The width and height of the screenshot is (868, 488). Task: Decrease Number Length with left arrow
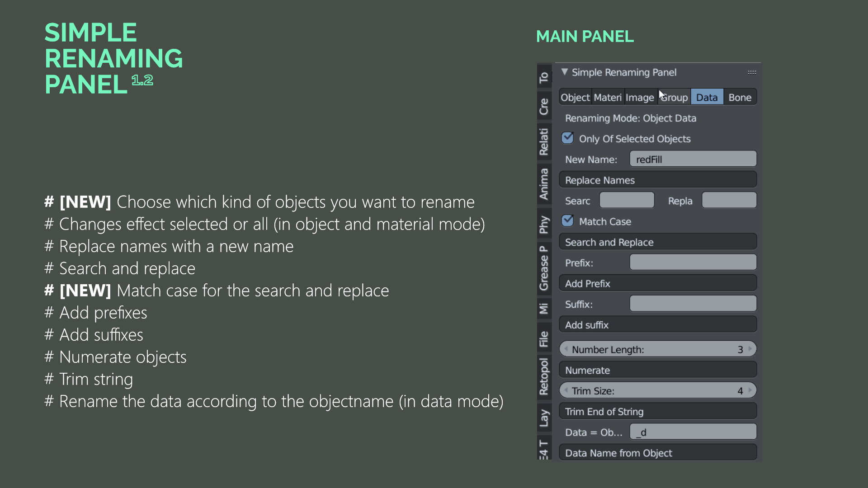[x=566, y=349]
